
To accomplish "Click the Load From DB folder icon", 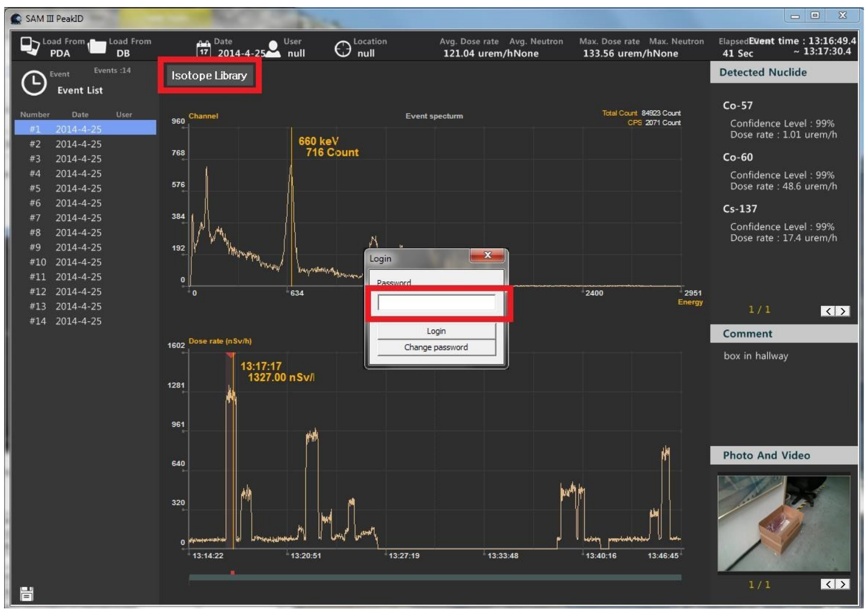I will 97,46.
